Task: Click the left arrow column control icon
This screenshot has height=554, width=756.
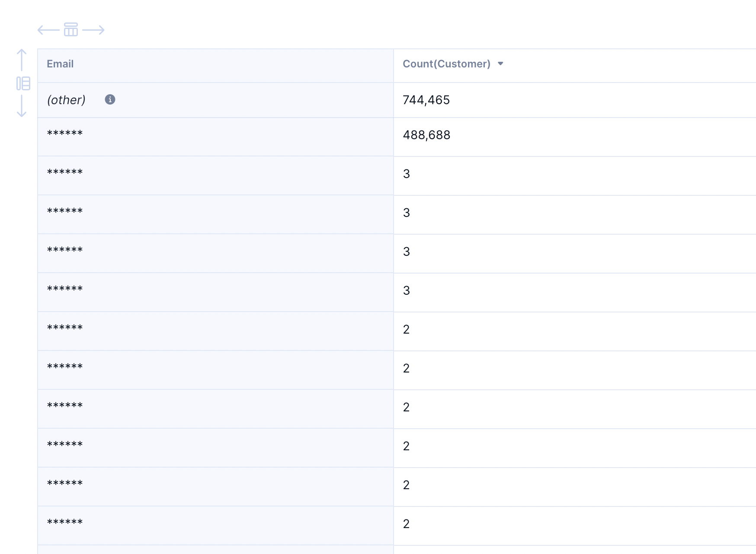Action: (x=48, y=30)
